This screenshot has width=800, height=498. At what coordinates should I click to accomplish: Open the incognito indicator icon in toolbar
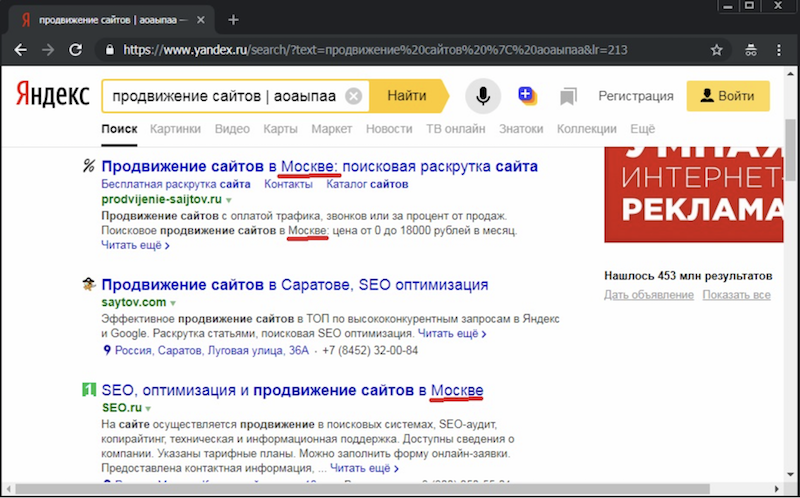(751, 50)
